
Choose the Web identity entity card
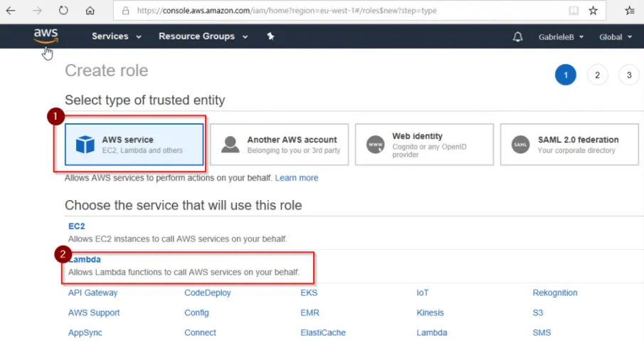[424, 145]
